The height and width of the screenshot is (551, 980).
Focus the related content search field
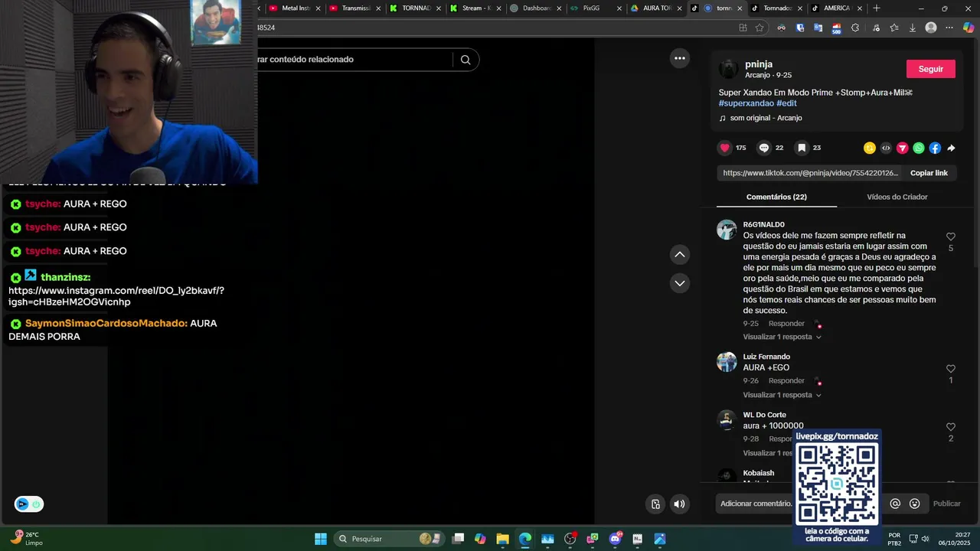click(x=355, y=60)
